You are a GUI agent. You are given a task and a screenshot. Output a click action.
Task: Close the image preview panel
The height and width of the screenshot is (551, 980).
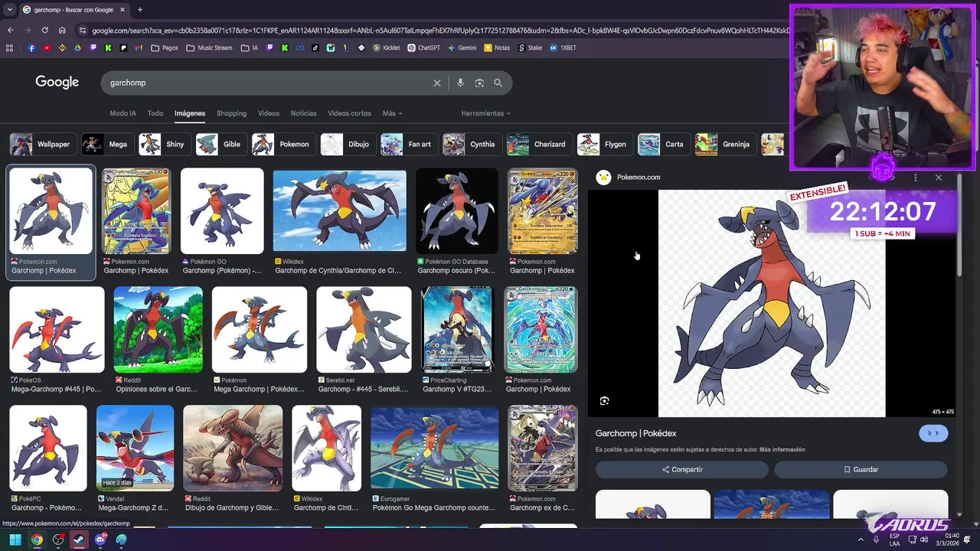click(x=939, y=178)
